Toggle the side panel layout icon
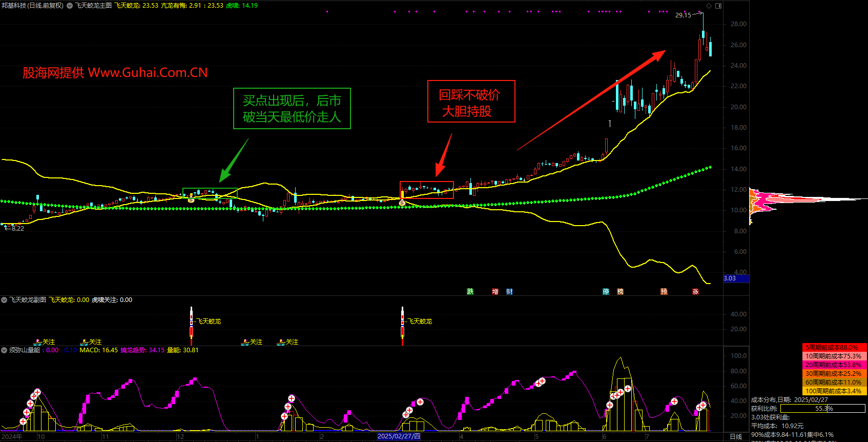 718,6
